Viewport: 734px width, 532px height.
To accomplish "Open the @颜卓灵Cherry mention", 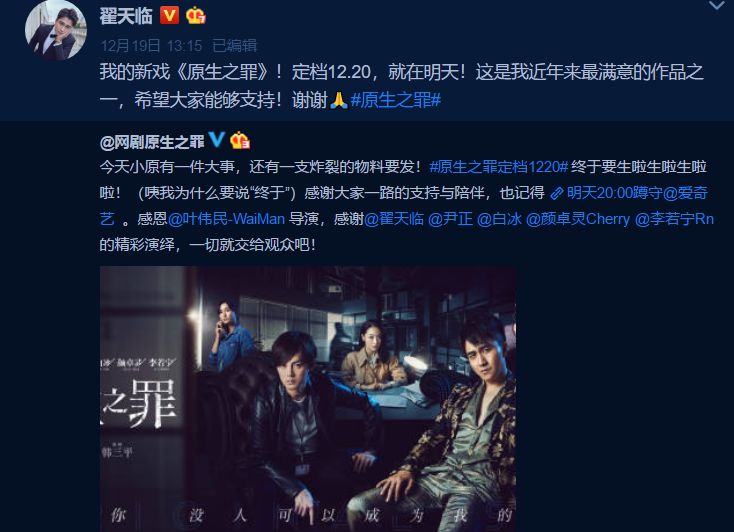I will (578, 219).
